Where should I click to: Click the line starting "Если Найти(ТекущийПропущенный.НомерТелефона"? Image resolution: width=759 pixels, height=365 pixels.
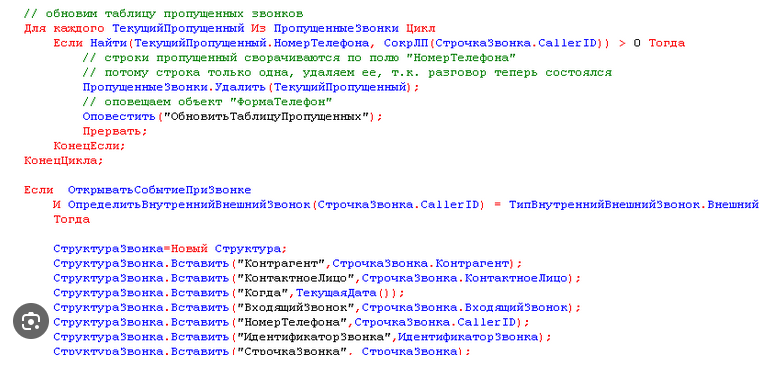(369, 43)
